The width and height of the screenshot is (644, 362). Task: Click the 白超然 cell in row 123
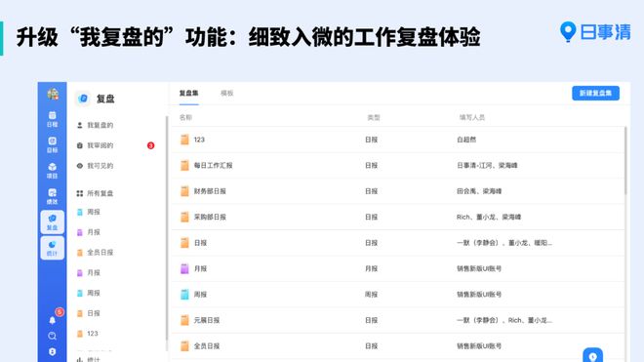click(466, 140)
